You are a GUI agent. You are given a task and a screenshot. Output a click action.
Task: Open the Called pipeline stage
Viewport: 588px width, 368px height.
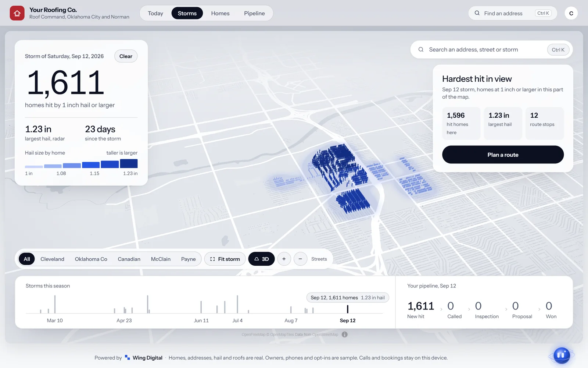tap(454, 309)
